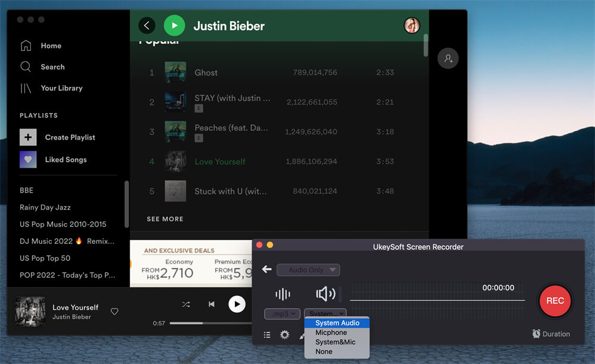
Task: Open the Audio Only mode dropdown
Action: [308, 270]
